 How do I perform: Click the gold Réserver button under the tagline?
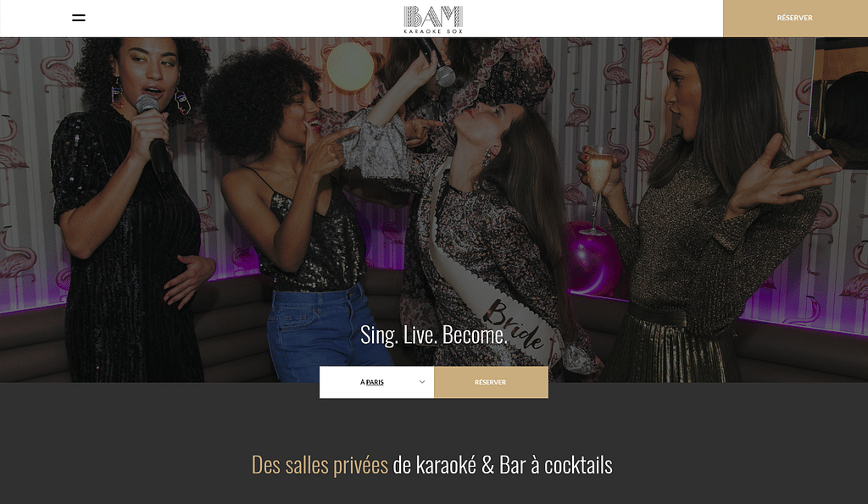coord(491,382)
